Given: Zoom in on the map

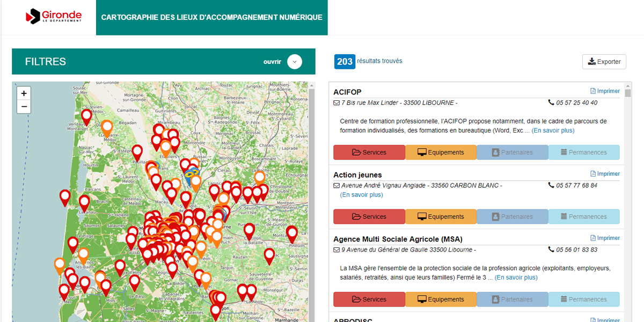Looking at the screenshot, I should click(x=24, y=93).
